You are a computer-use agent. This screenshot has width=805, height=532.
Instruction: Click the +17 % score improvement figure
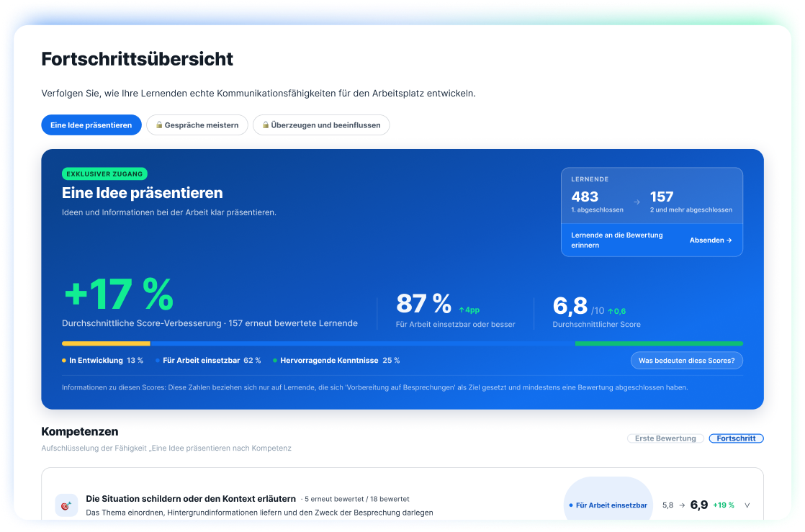click(119, 294)
